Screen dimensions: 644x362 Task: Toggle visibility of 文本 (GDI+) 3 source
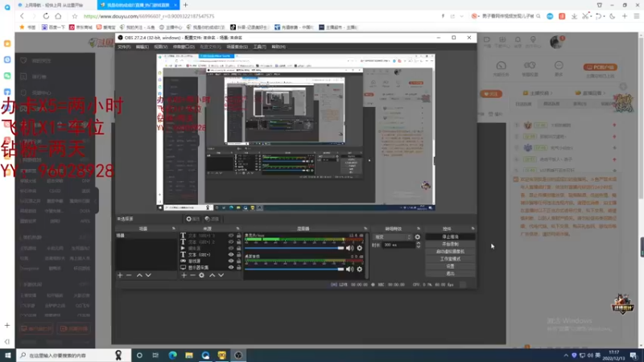click(x=231, y=236)
